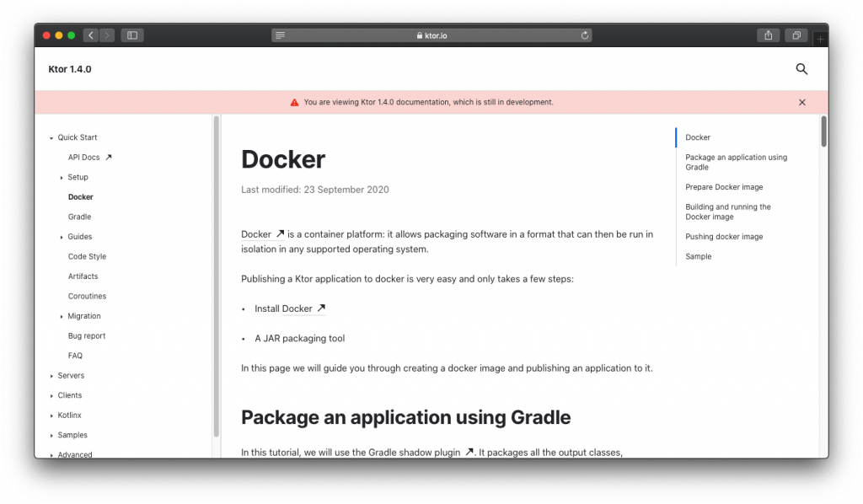This screenshot has width=863, height=504.
Task: Follow the Install Docker link
Action: (303, 308)
